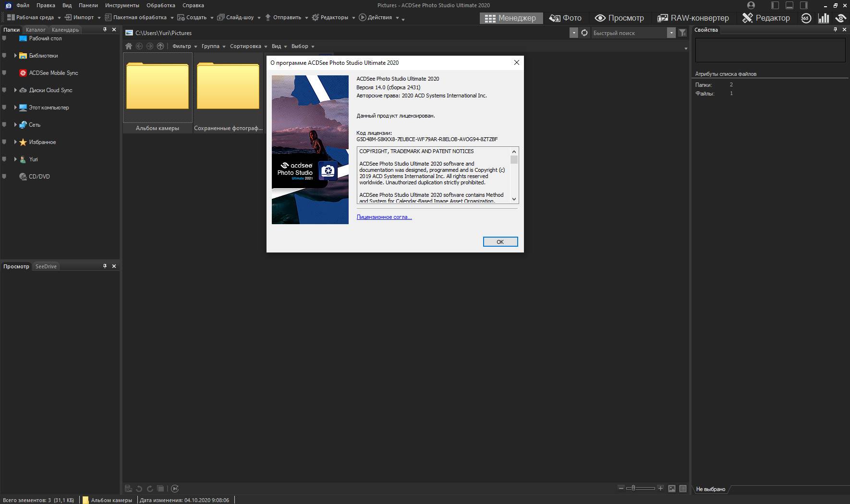
Task: Expand the Диски Cloud Sync node
Action: [15, 90]
